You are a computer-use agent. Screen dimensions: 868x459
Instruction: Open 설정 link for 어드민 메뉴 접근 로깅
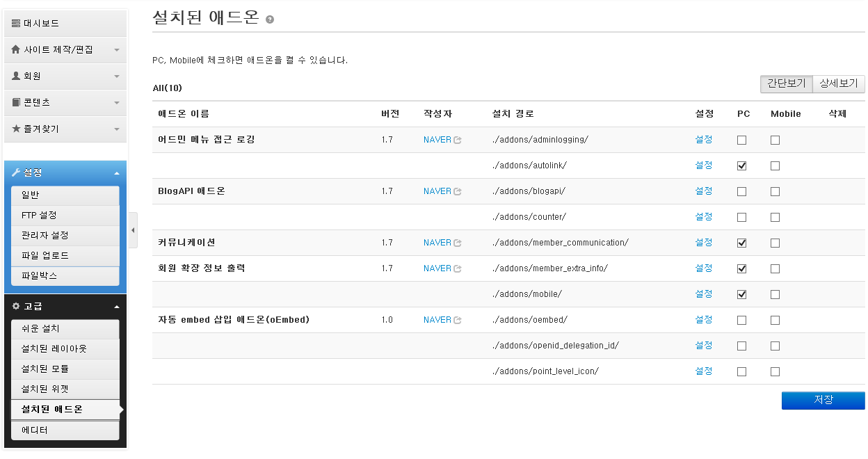(x=704, y=139)
